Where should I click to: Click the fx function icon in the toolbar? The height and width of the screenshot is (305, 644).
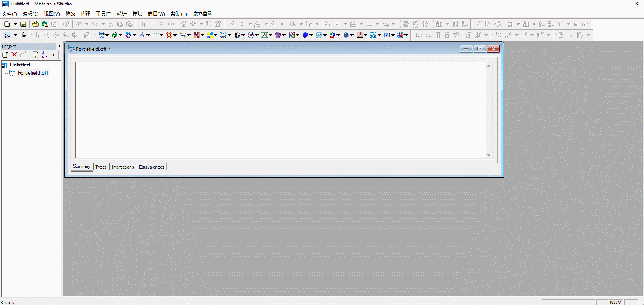coord(23,35)
